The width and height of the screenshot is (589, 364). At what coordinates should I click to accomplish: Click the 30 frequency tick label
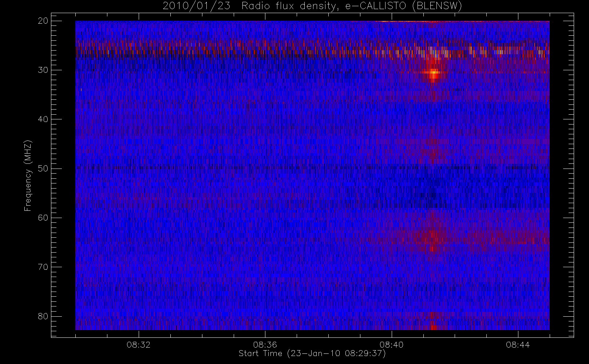point(43,70)
